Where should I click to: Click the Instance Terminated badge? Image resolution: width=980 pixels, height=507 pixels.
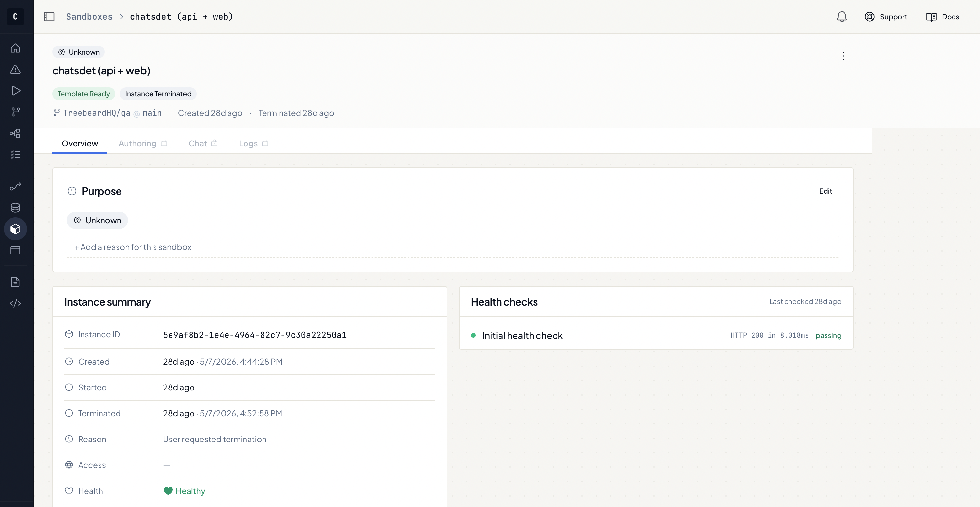click(x=158, y=94)
